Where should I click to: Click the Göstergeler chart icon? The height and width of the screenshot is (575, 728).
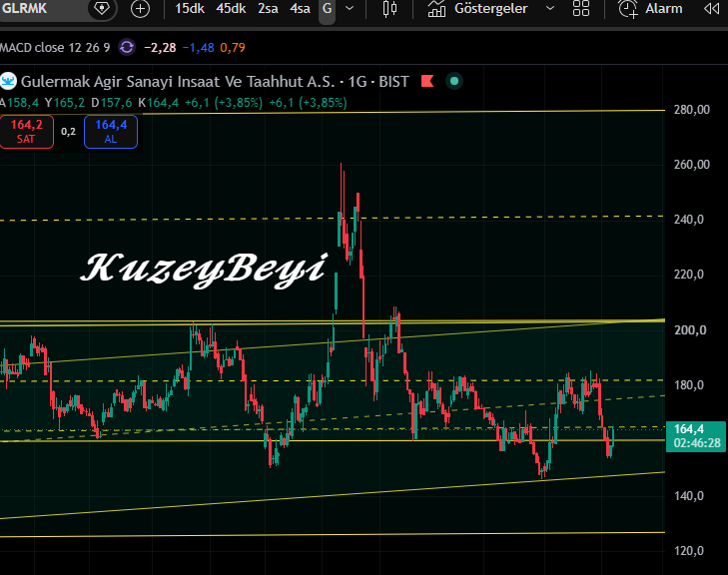436,9
